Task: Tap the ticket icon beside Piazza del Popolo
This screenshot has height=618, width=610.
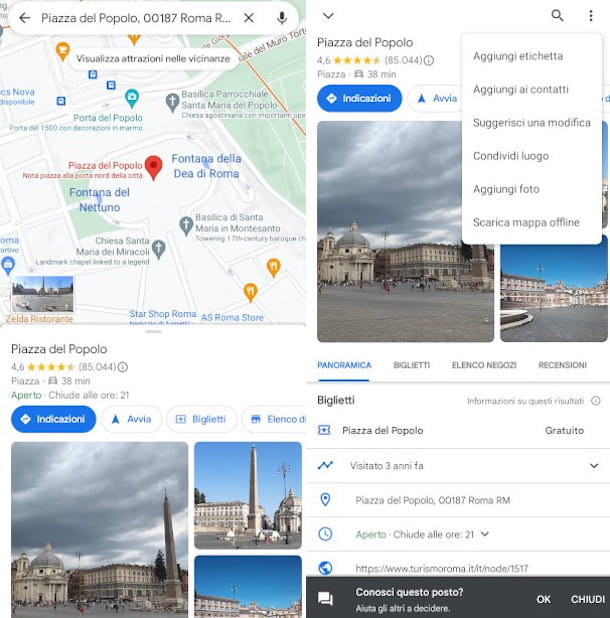Action: (324, 430)
